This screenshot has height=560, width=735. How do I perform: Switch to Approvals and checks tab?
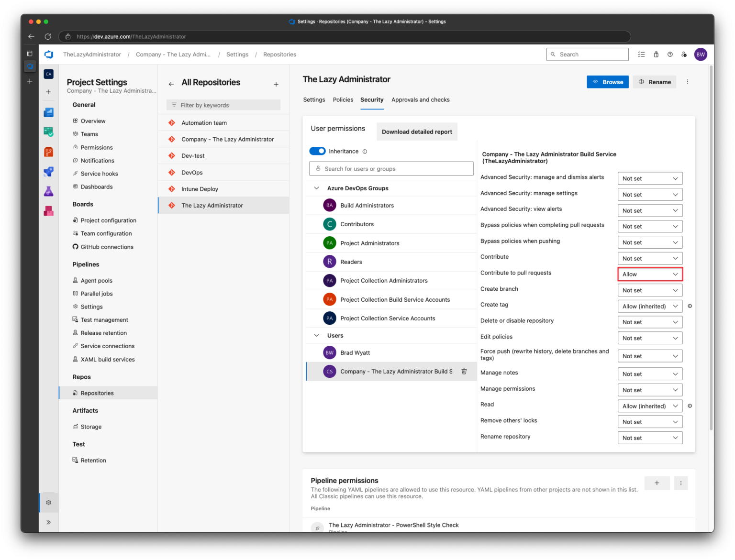(421, 100)
